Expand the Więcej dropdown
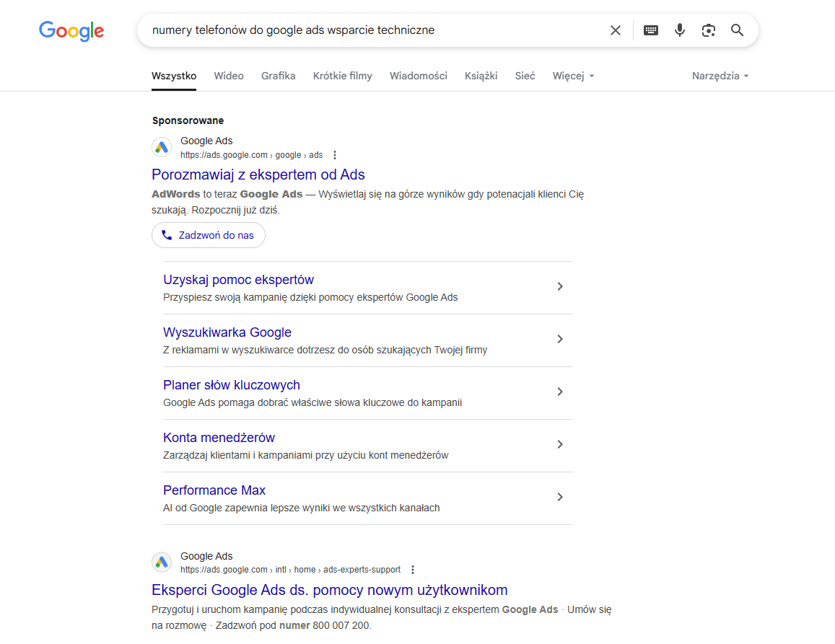The image size is (835, 644). 573,76
